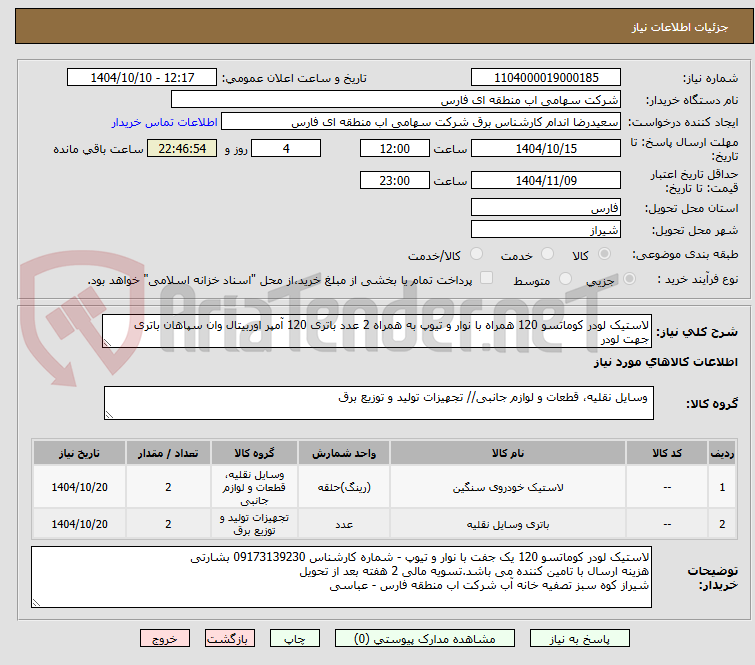Click the ردیف column header
This screenshot has width=755, height=665.
[722, 453]
